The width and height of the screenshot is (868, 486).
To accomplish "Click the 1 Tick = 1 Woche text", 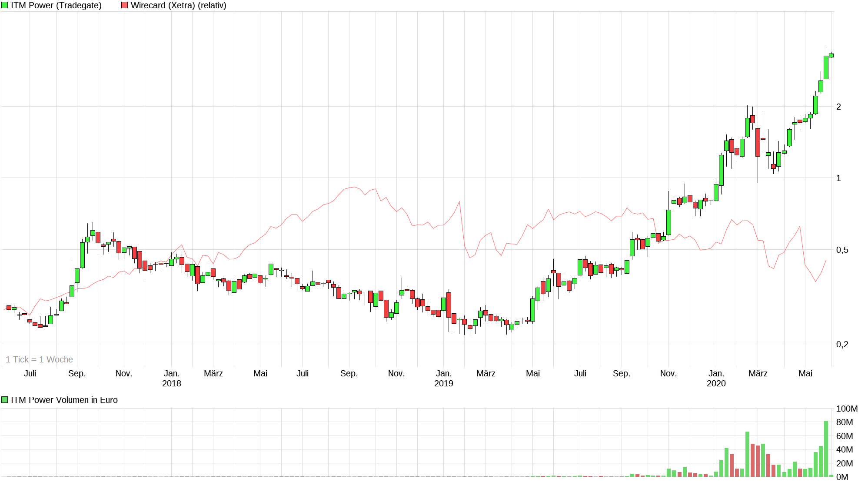I will pos(39,359).
